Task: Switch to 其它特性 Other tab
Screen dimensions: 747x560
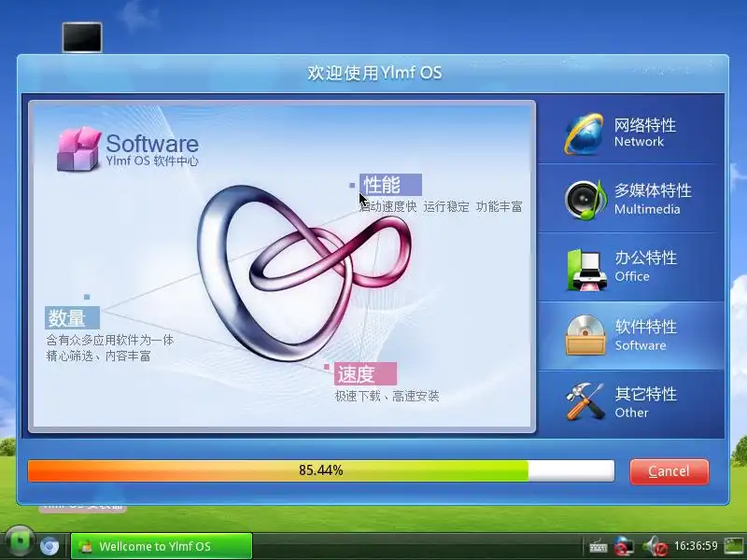Action: [x=631, y=404]
